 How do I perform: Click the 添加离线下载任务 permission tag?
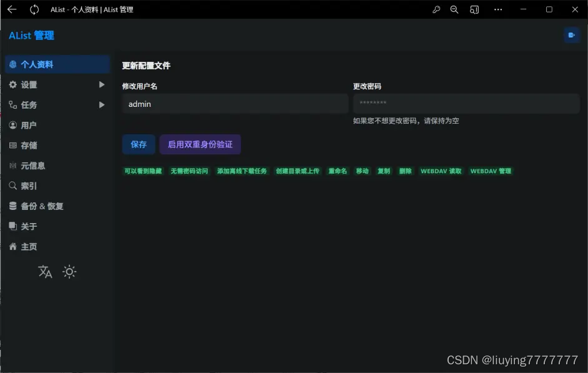(242, 171)
